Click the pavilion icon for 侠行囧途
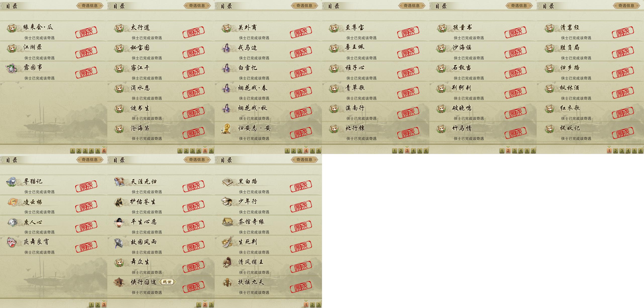The width and height of the screenshot is (644, 308). click(119, 282)
